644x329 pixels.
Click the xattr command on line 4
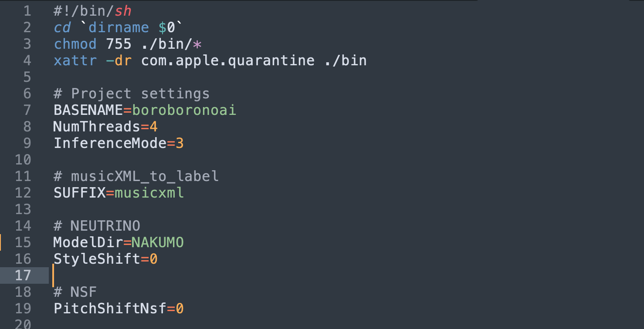tap(75, 60)
